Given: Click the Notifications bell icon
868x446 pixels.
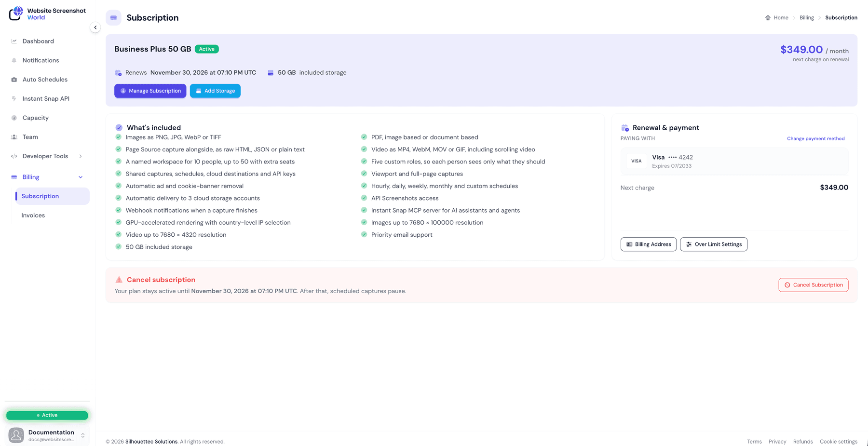Looking at the screenshot, I should click(x=14, y=60).
